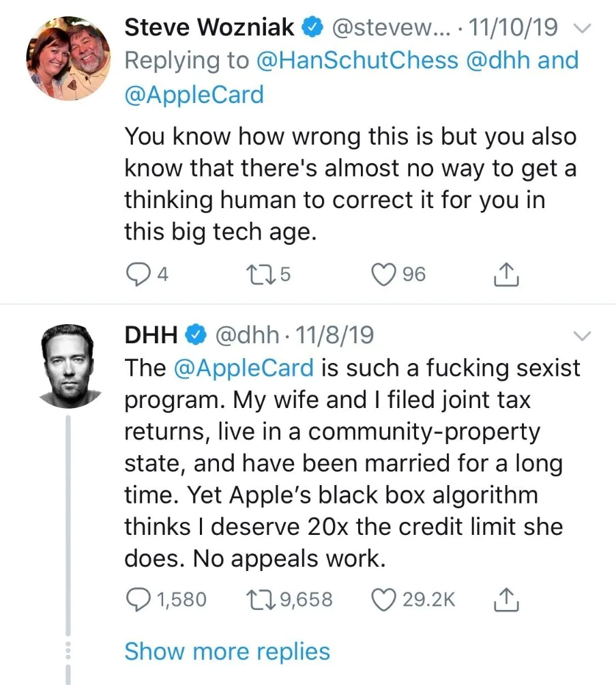The height and width of the screenshot is (685, 616).
Task: Open DHH's profile picture
Action: coord(67,366)
